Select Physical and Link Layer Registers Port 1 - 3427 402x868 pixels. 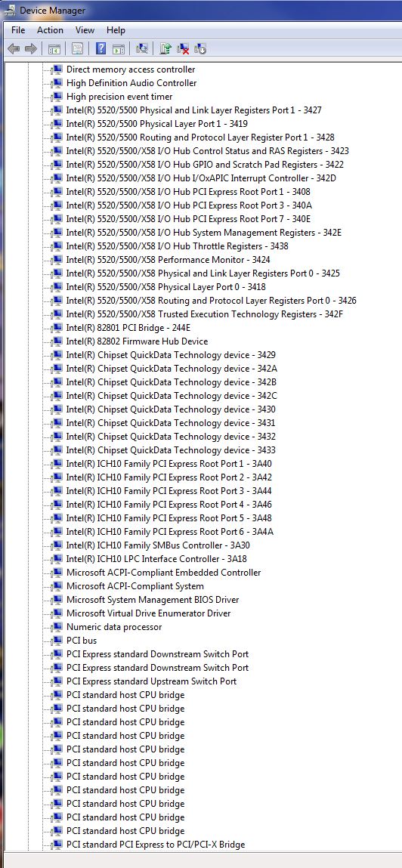(193, 110)
